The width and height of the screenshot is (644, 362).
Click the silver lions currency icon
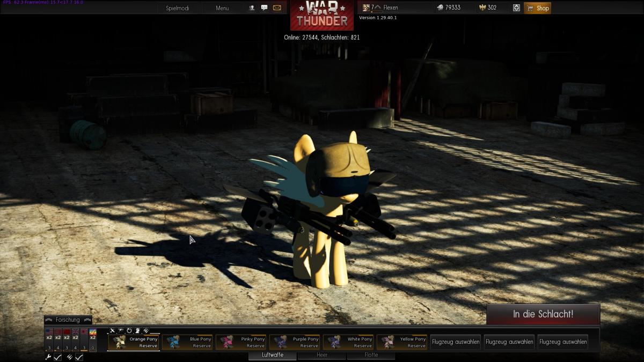point(441,8)
